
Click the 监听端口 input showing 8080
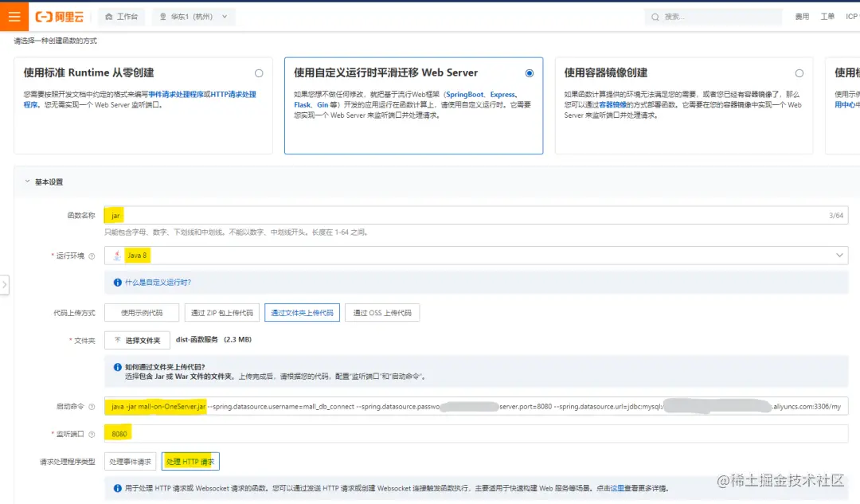tap(476, 434)
